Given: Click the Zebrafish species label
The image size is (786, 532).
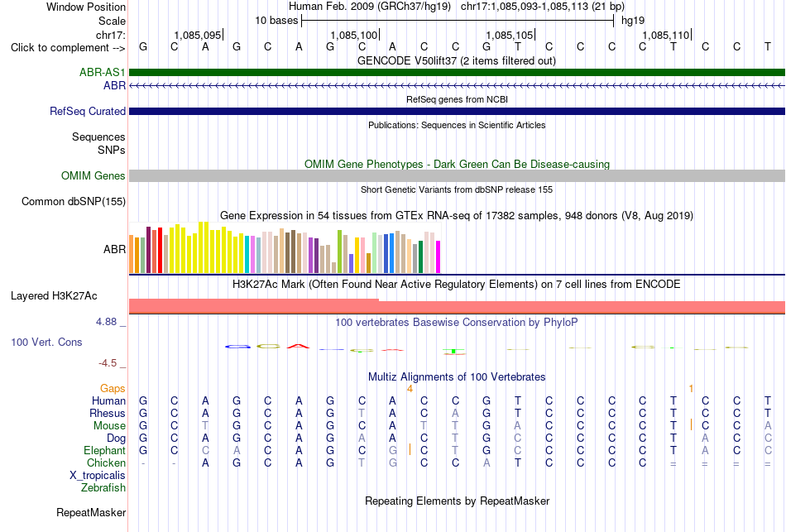Looking at the screenshot, I should tap(103, 488).
